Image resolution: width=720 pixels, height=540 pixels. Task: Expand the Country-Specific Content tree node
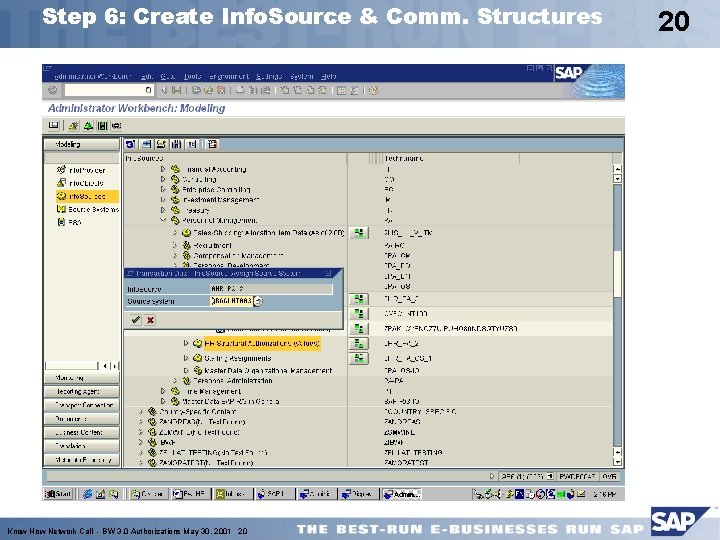coord(141,411)
